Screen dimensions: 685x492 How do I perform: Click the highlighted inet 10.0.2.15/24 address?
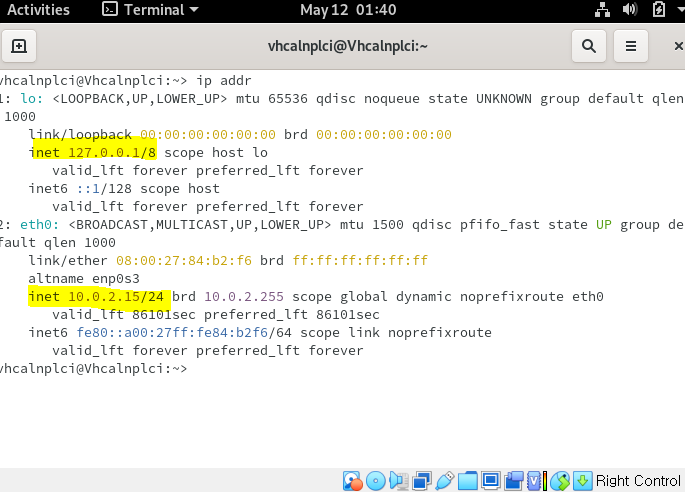(96, 297)
